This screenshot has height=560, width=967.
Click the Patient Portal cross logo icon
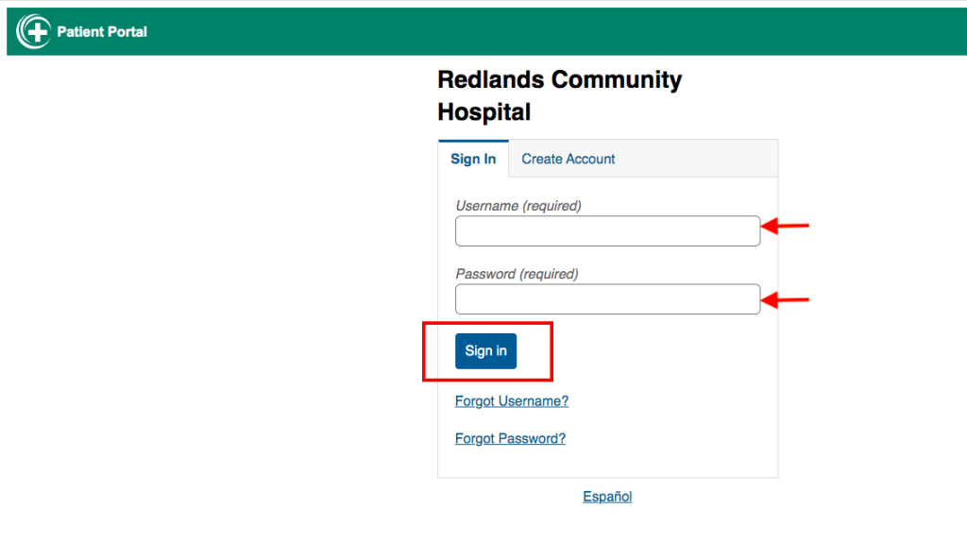pyautogui.click(x=33, y=31)
